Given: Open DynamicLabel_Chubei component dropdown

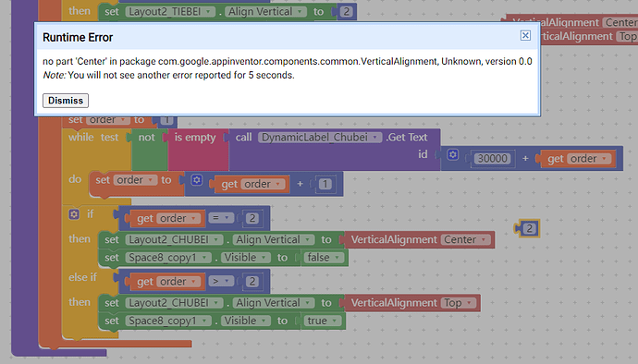Looking at the screenshot, I should (x=320, y=138).
